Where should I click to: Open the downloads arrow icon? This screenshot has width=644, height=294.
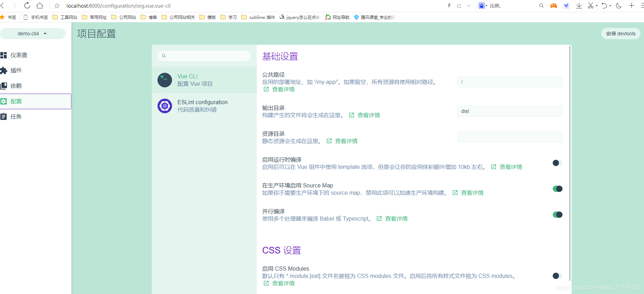579,6
